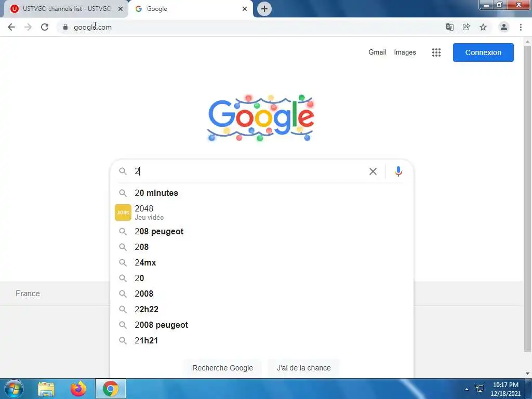
Task: Click the scrollbar up arrow
Action: 527,42
